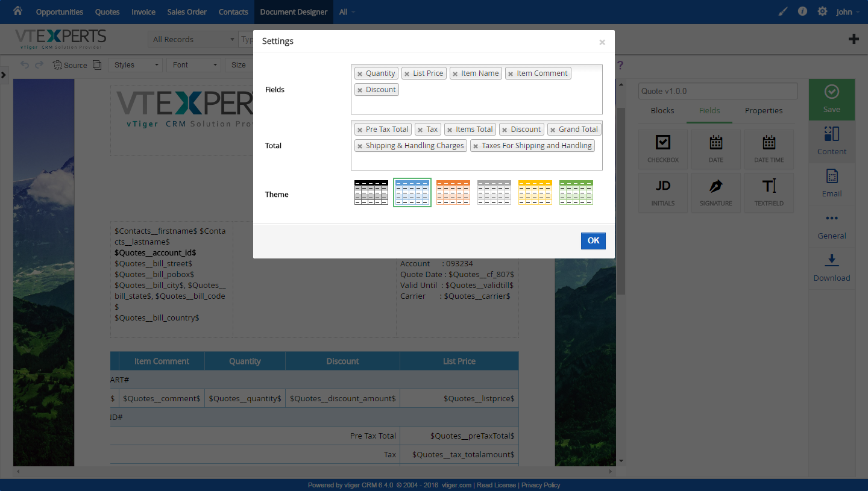Remove the Item Name field tag

coord(455,73)
